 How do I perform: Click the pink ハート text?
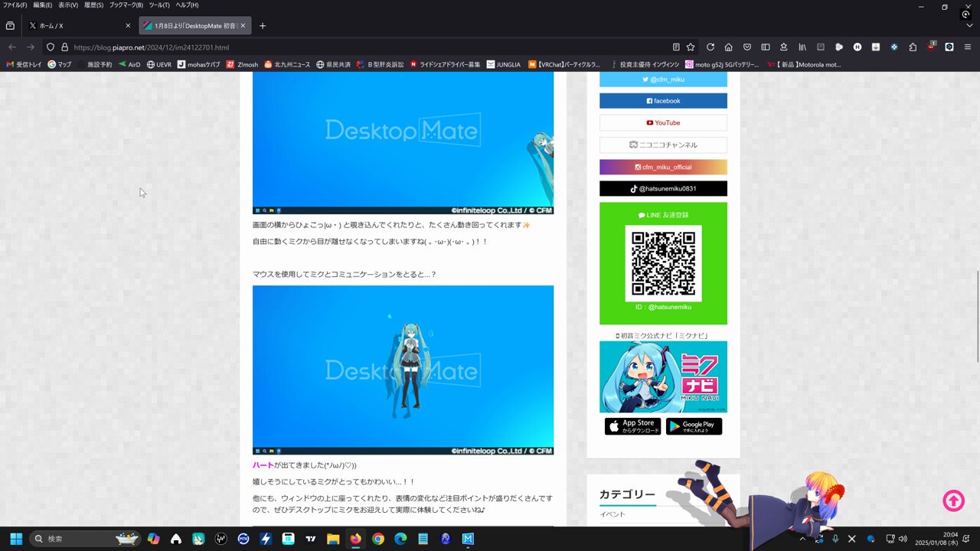coord(263,465)
